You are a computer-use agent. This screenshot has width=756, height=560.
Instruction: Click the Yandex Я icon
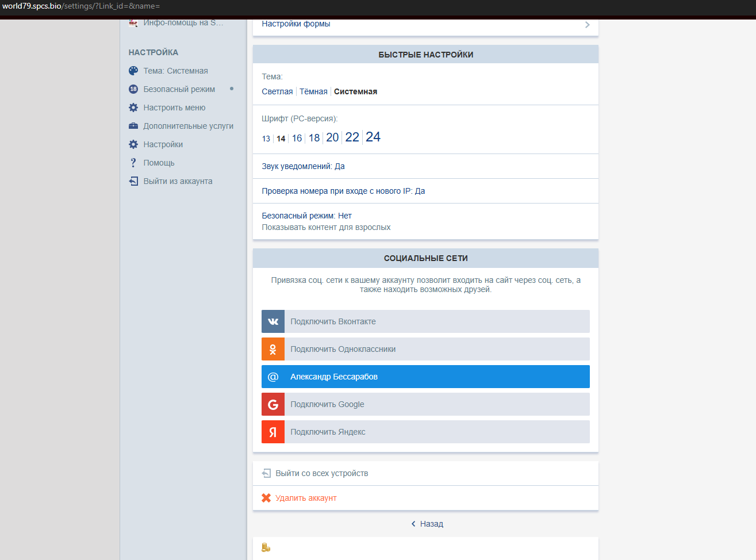point(273,432)
